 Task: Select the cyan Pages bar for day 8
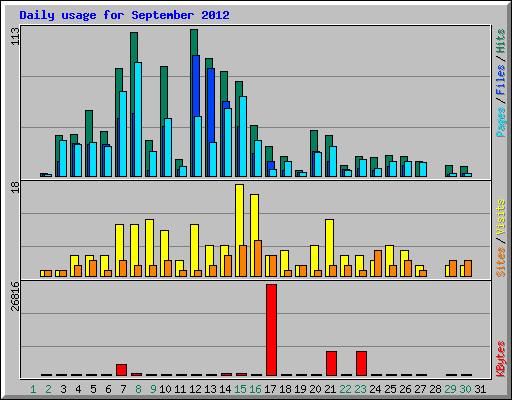(x=138, y=119)
